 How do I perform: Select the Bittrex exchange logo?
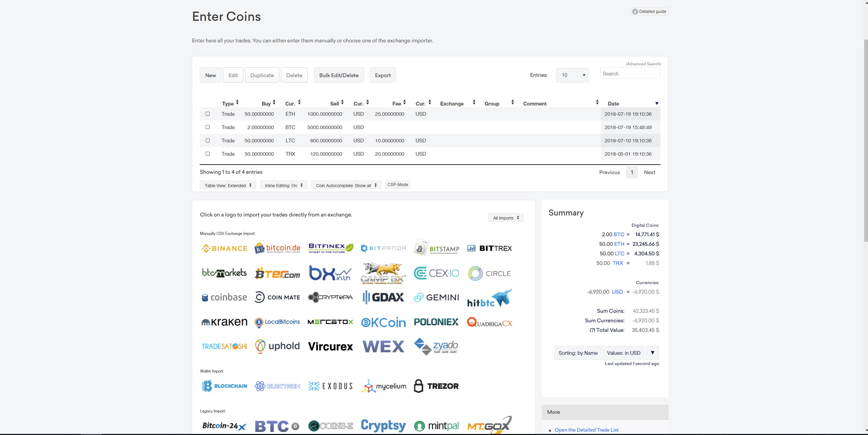coord(489,248)
